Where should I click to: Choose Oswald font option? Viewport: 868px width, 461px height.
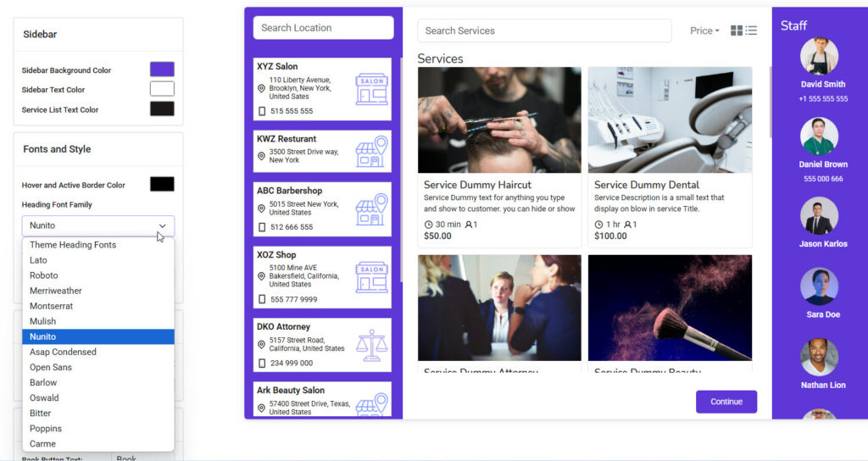click(x=98, y=398)
